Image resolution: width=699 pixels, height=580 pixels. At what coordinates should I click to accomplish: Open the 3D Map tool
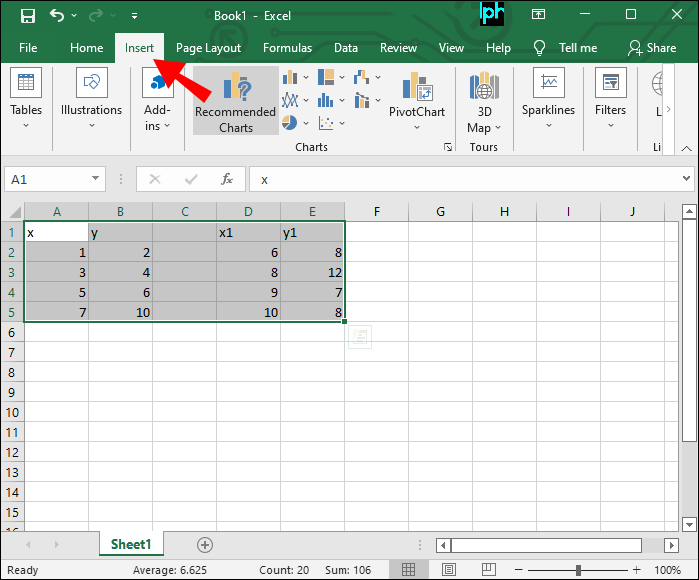pyautogui.click(x=483, y=102)
